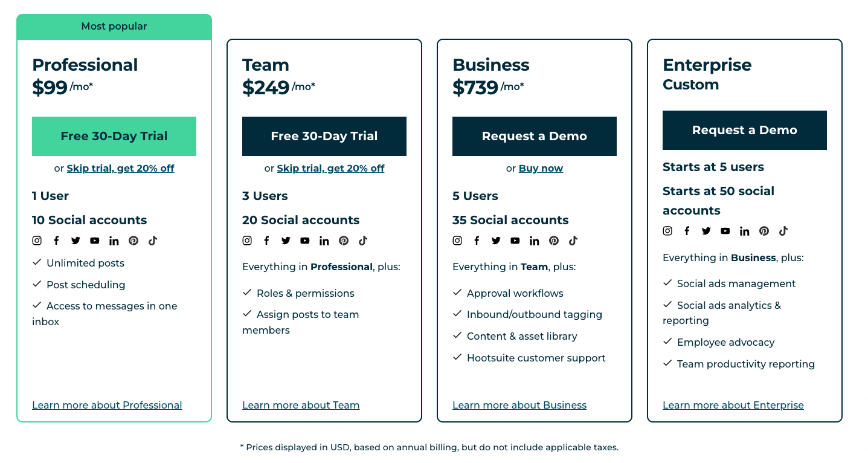Viewport: 868px width, 463px height.
Task: Click Facebook icon in Business plan
Action: 477,241
